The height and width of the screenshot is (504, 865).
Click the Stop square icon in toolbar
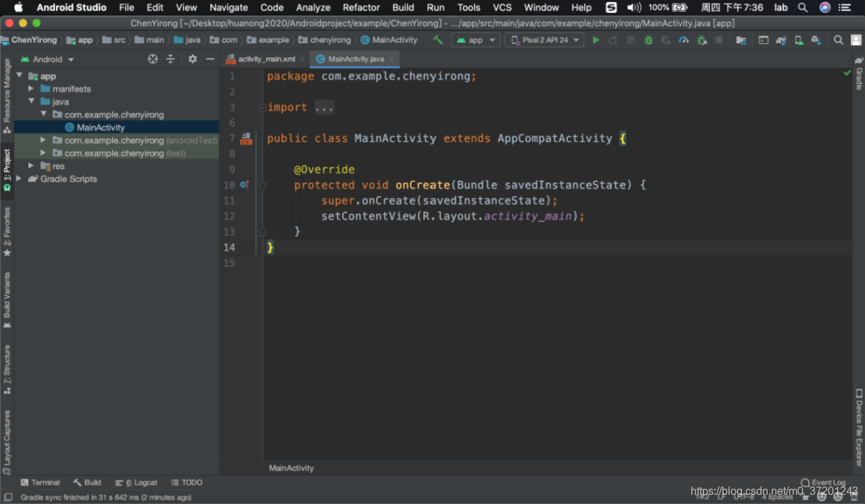(719, 40)
